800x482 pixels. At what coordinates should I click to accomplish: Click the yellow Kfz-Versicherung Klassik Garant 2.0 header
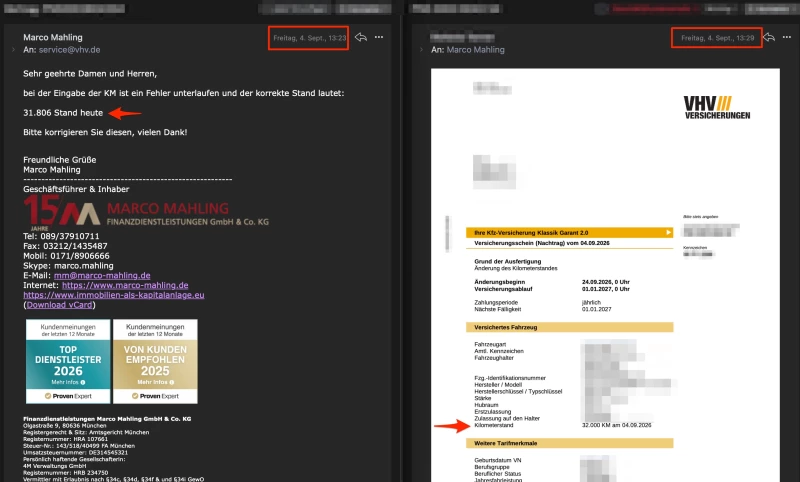coord(569,233)
